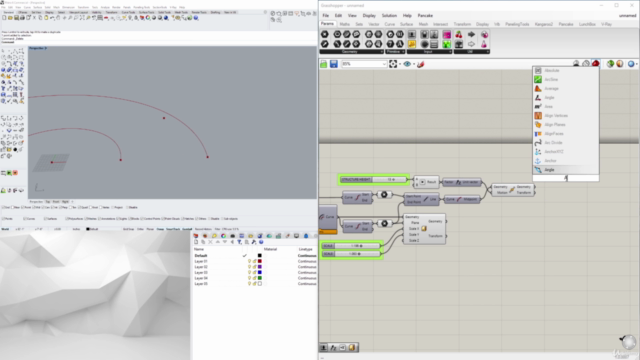Click the New Layer icon in Layers toolbar
Image resolution: width=640 pixels, height=360 pixels.
click(196, 242)
